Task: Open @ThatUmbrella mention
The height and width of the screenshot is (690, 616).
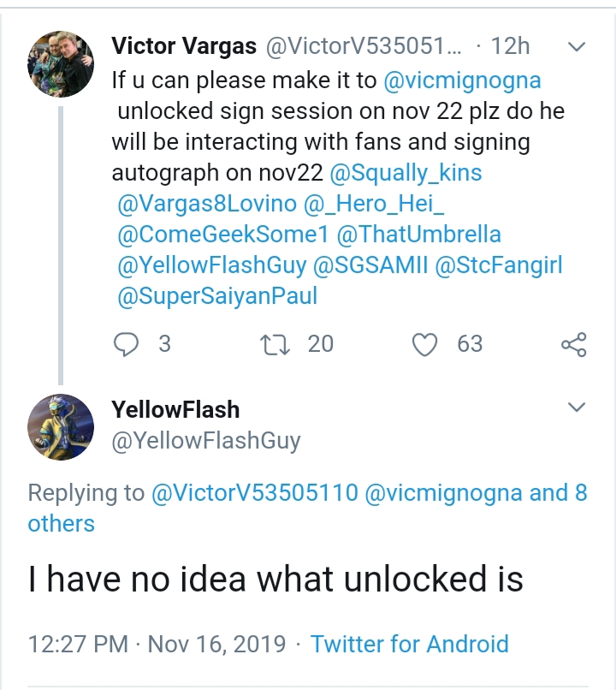Action: [419, 234]
